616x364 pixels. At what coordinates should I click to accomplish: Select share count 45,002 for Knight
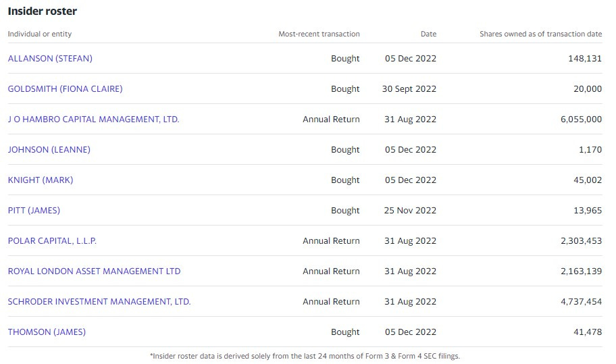tap(588, 180)
